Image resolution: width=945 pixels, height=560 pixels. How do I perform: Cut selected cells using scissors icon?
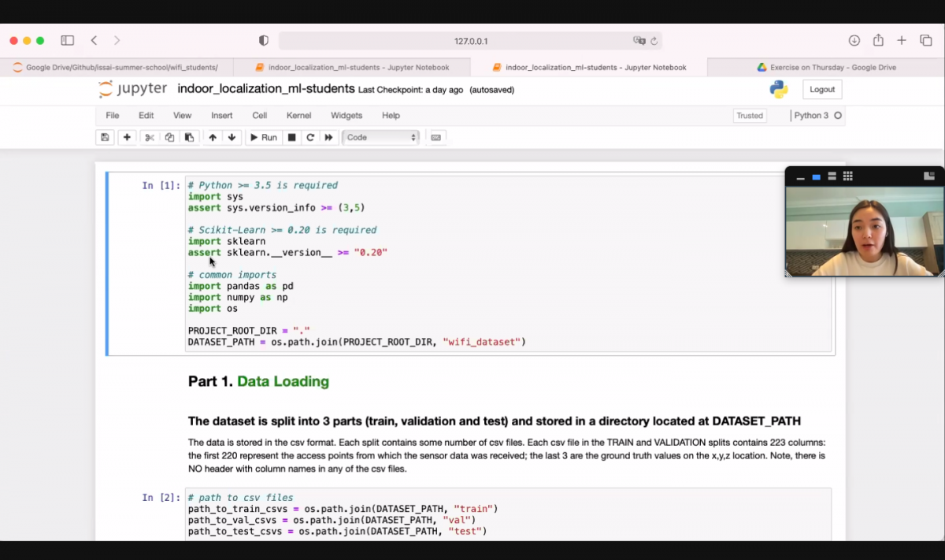point(149,137)
